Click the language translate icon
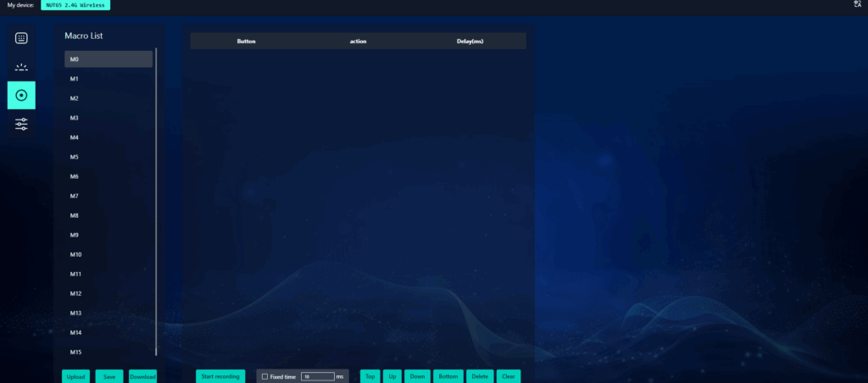 tap(857, 4)
